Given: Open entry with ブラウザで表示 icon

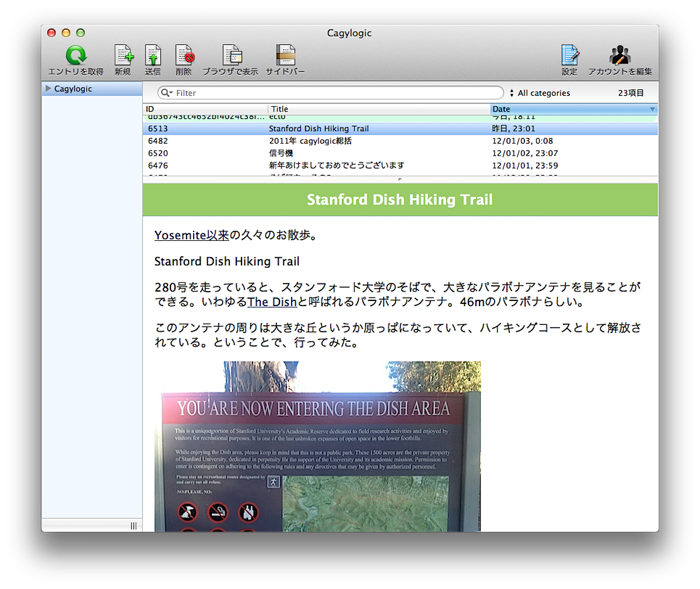Looking at the screenshot, I should [231, 56].
